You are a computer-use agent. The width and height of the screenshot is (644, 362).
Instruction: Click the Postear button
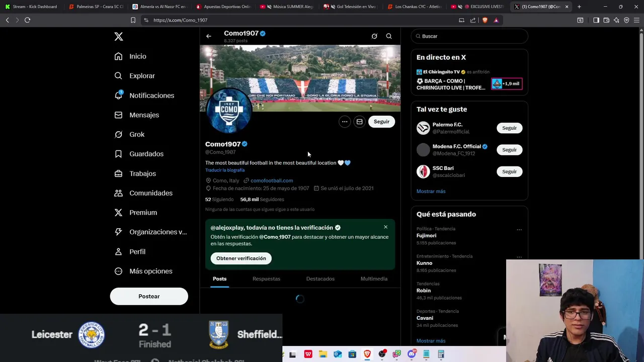149,296
